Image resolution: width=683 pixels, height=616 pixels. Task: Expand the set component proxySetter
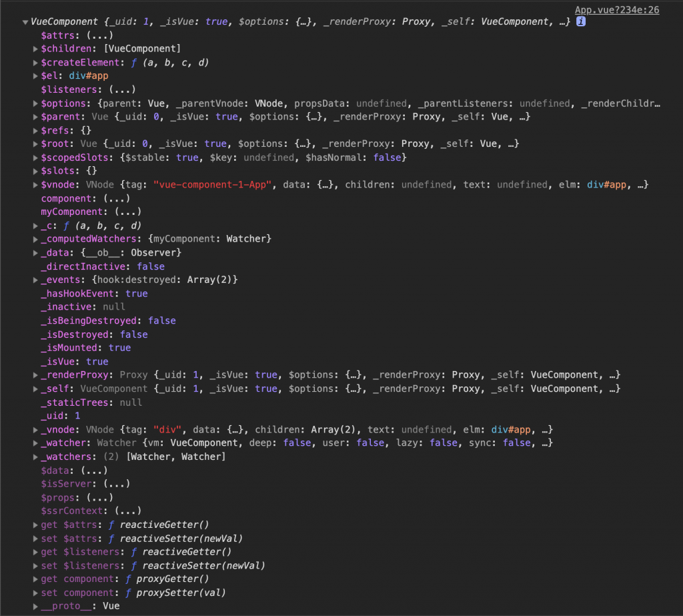[35, 593]
